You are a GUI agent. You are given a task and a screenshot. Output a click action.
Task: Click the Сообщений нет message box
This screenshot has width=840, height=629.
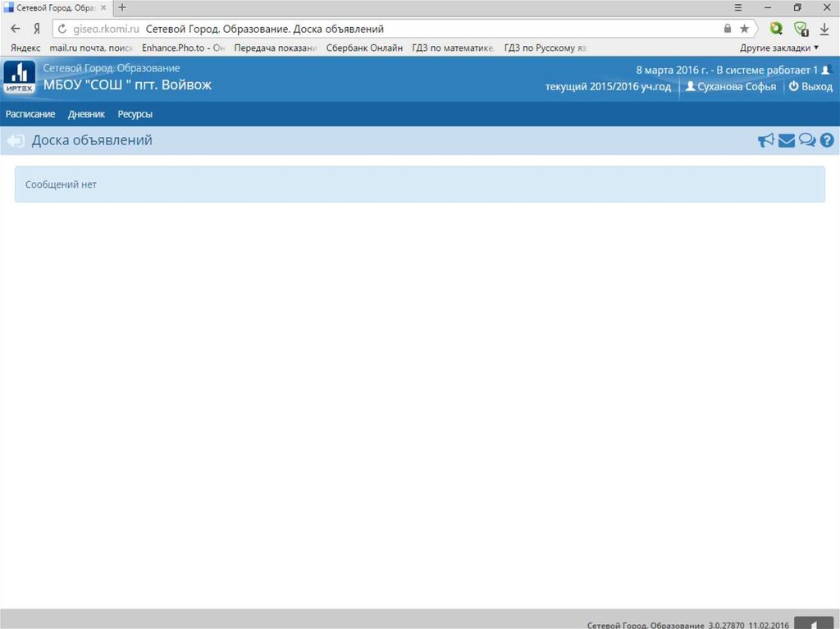coord(419,185)
